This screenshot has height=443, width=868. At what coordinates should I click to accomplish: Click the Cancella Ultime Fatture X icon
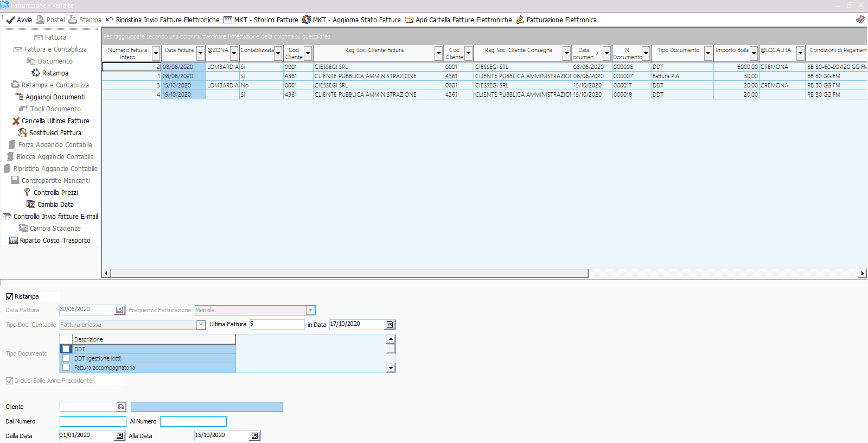(16, 121)
